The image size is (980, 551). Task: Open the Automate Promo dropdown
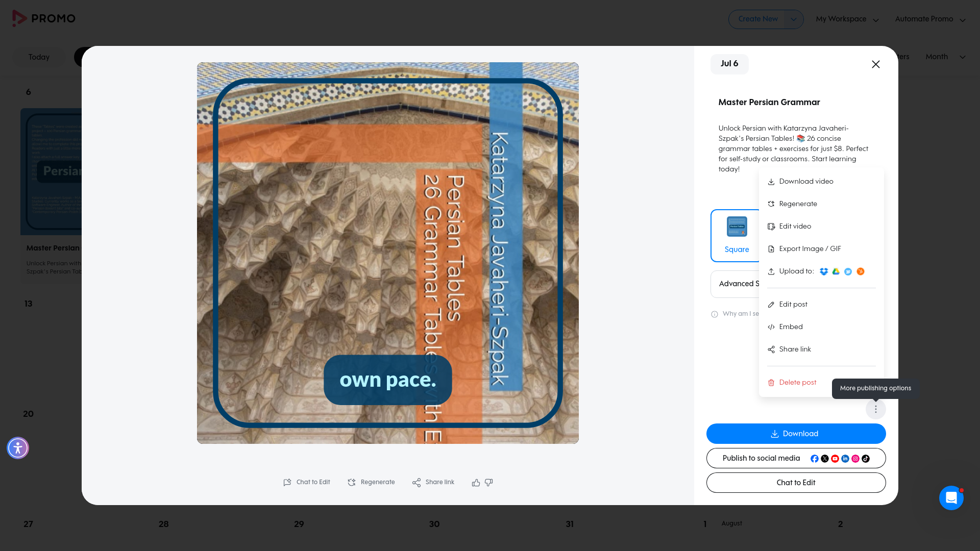[930, 19]
